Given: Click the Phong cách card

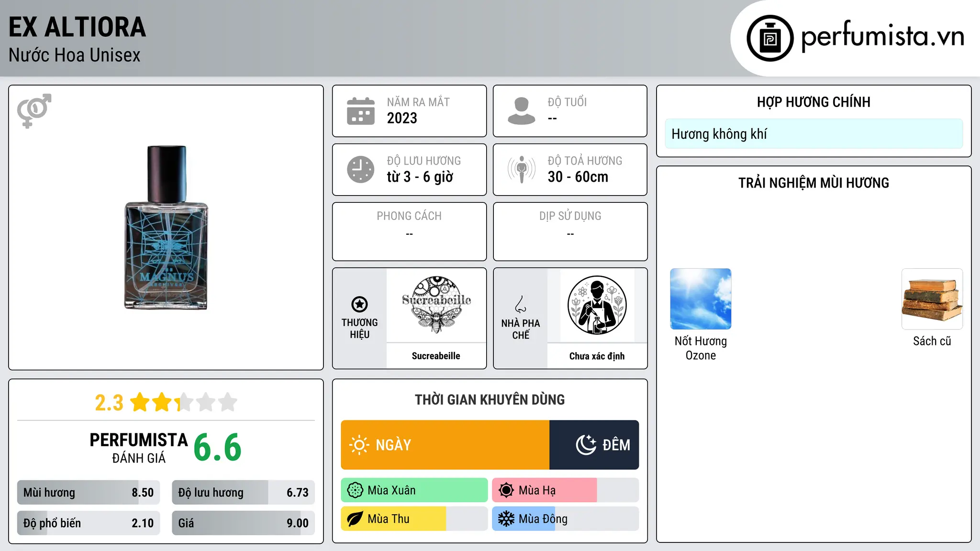Looking at the screenshot, I should pos(410,231).
